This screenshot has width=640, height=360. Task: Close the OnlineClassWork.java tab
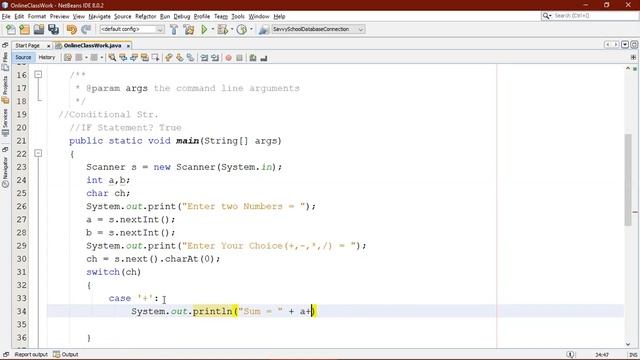128,46
